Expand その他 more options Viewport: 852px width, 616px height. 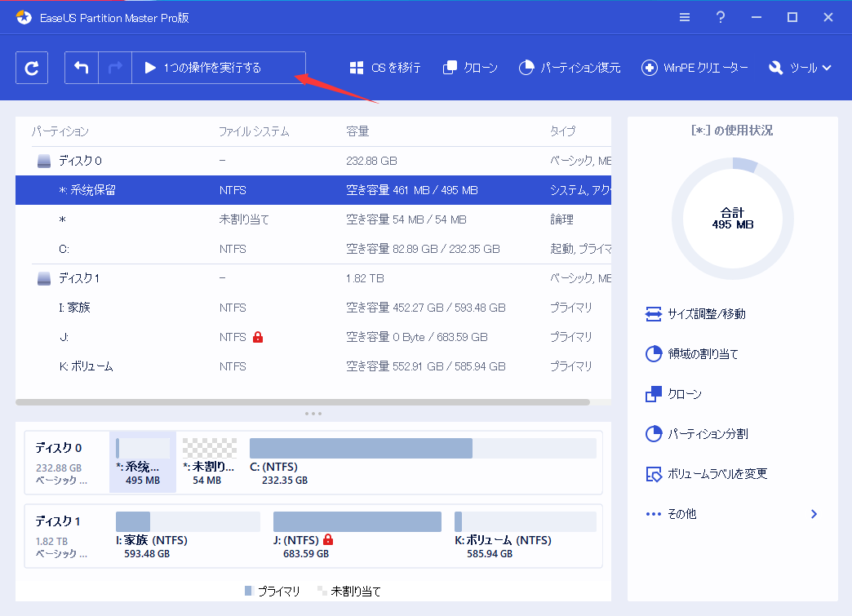point(731,514)
